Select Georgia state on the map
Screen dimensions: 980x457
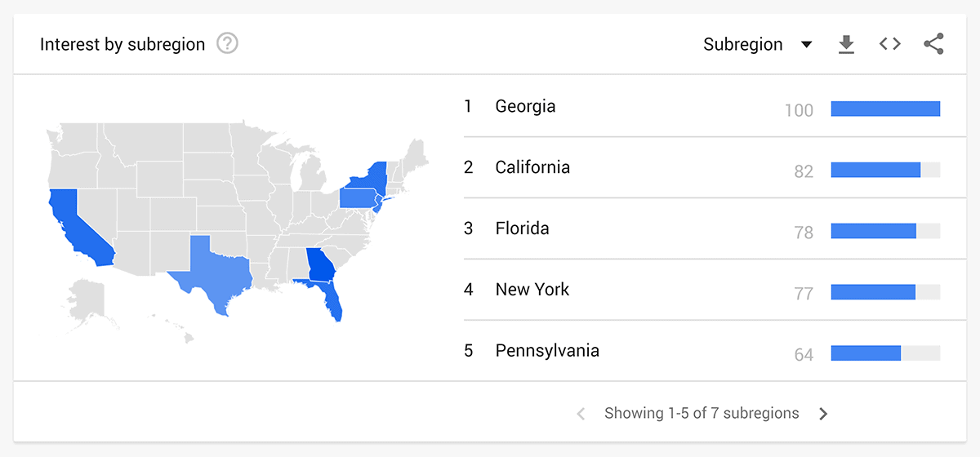[x=321, y=264]
